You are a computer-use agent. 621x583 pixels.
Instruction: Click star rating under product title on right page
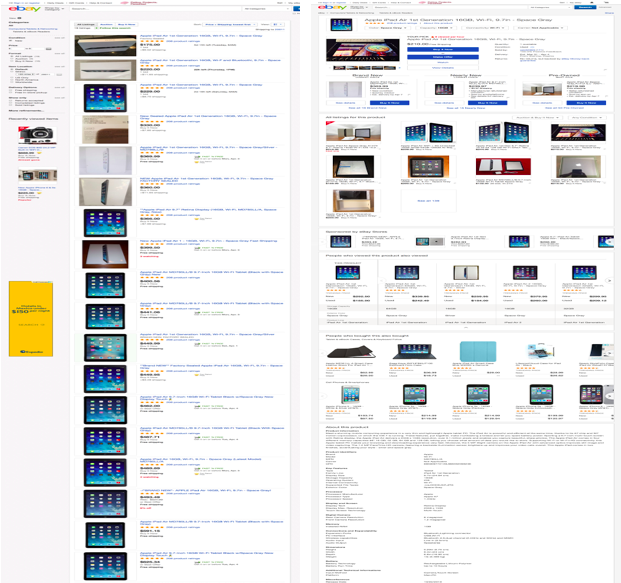[x=374, y=23]
